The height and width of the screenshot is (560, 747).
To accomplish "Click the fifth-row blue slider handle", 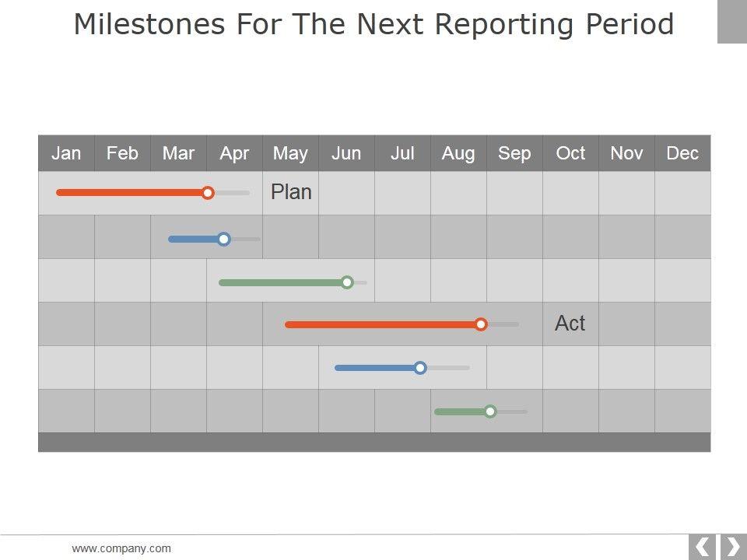I will [420, 368].
